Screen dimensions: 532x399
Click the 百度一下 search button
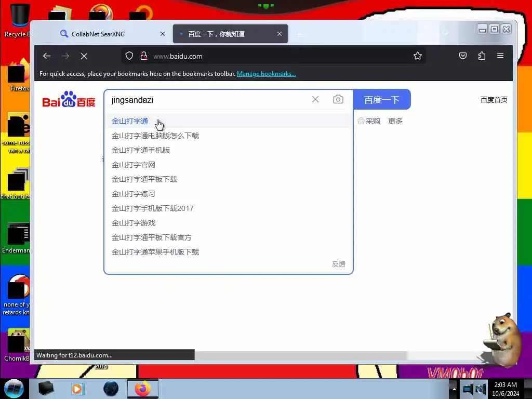pyautogui.click(x=382, y=99)
